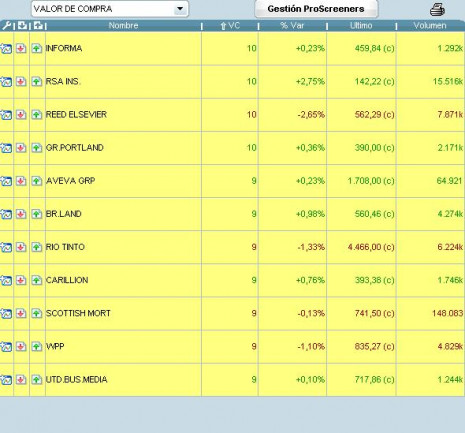Select the CARILLION name cell
This screenshot has height=433, width=465.
click(123, 280)
